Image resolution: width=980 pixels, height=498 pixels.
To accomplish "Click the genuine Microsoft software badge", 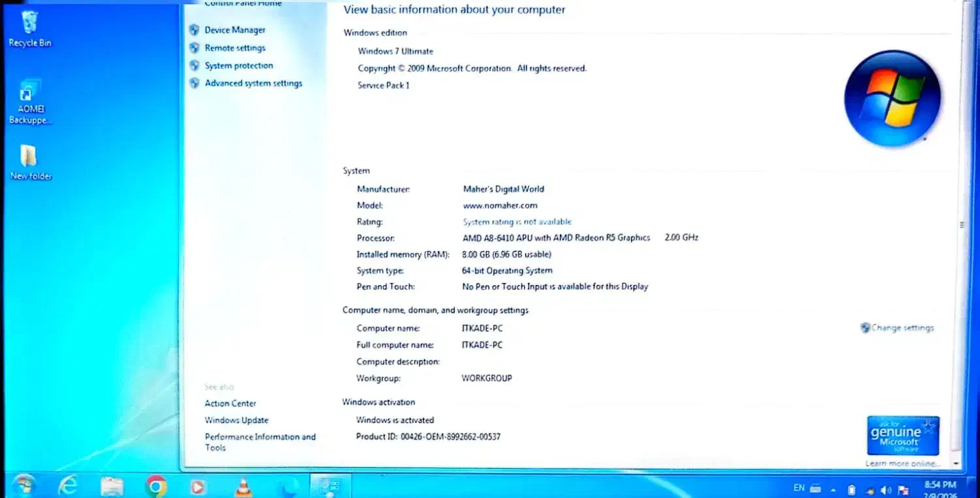I will tap(903, 435).
